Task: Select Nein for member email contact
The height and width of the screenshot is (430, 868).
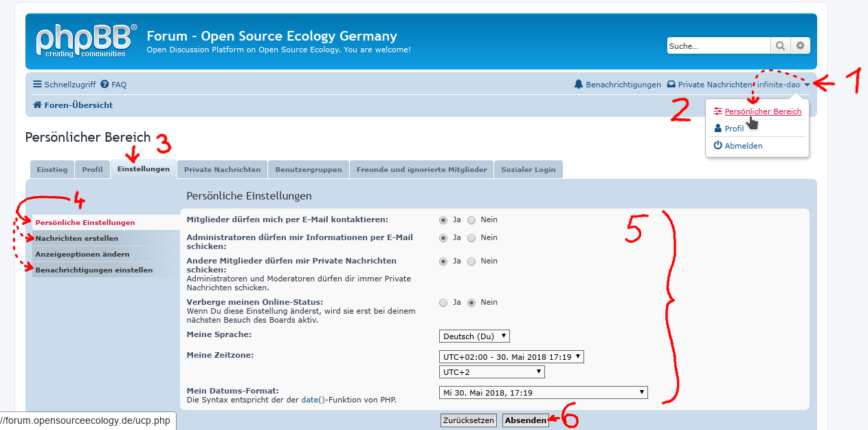Action: point(471,220)
